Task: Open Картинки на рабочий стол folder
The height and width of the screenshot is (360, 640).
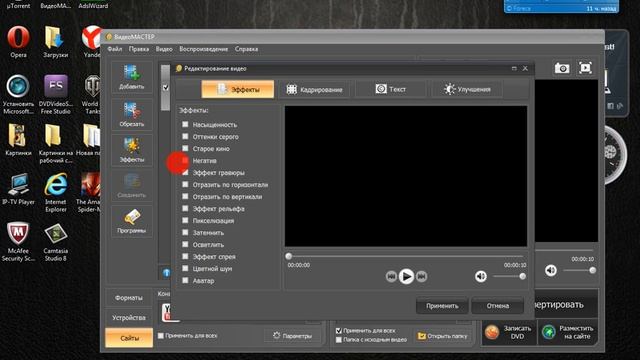Action: pos(56,143)
